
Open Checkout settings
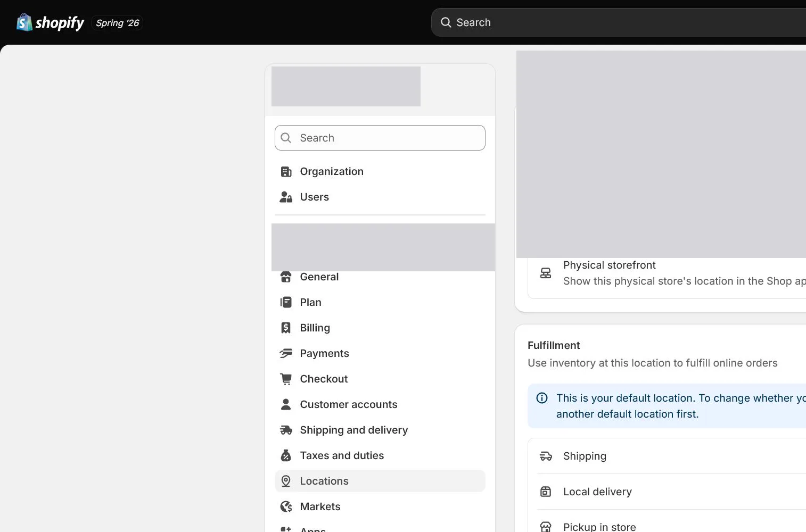point(380,379)
